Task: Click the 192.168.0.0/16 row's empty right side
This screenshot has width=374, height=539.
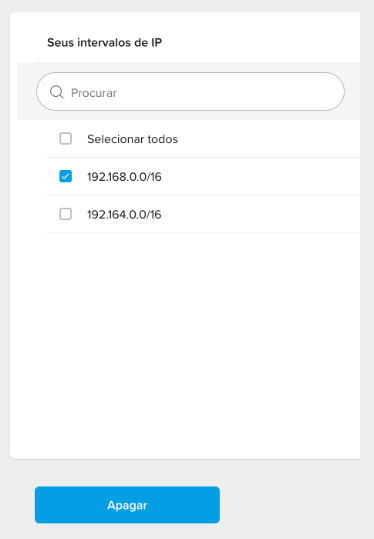Action: tap(261, 177)
